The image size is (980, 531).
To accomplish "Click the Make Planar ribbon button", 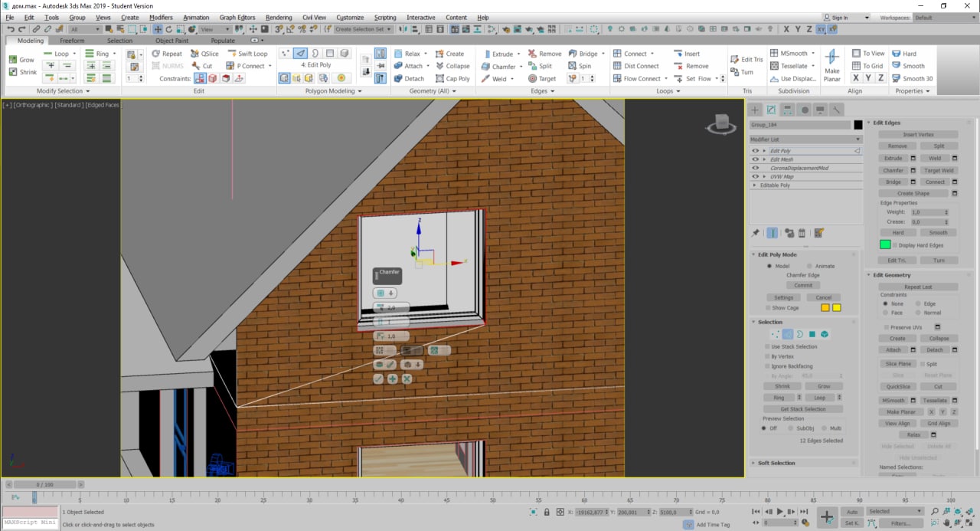I will (831, 64).
